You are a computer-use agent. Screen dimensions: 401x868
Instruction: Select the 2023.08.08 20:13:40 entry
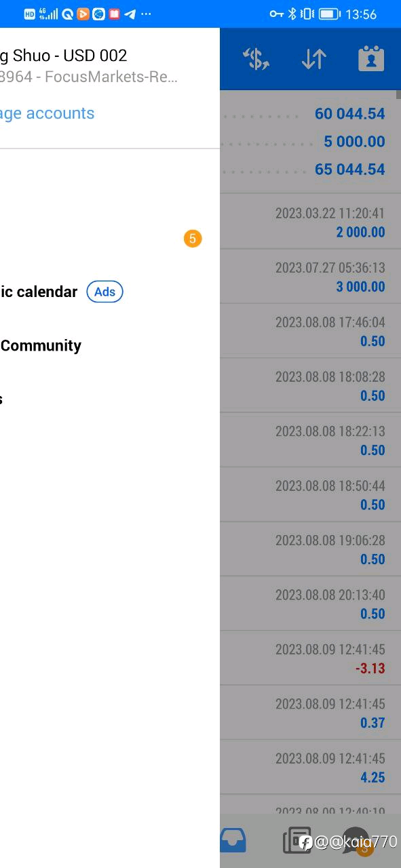click(310, 604)
